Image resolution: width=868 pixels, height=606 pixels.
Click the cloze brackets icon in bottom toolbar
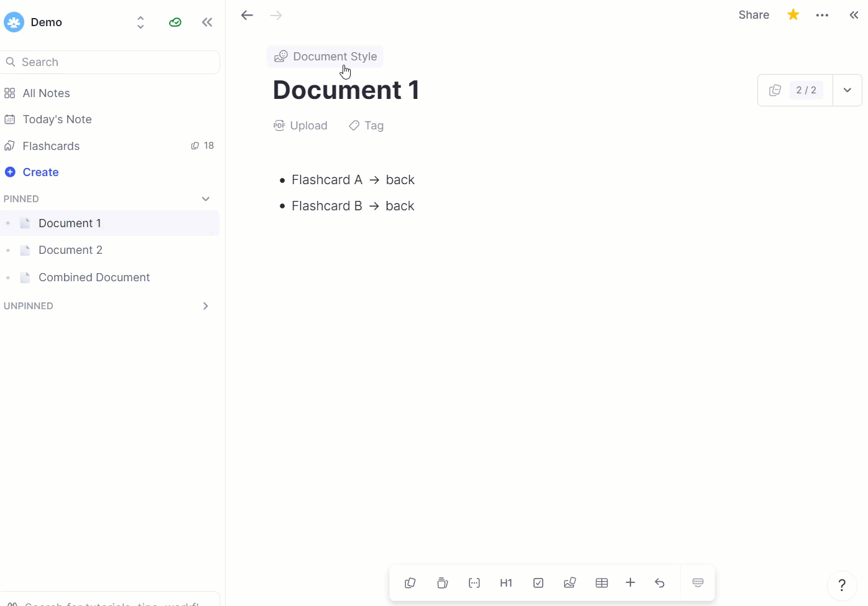click(474, 583)
